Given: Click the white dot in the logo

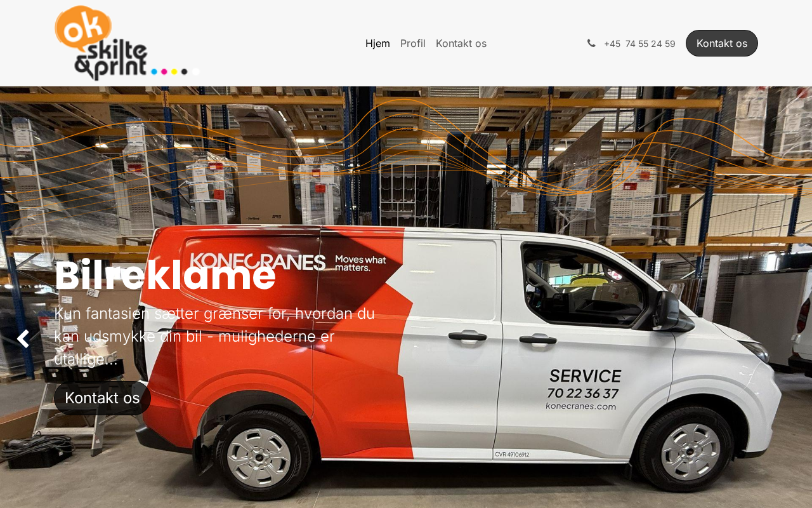Looking at the screenshot, I should 196,72.
